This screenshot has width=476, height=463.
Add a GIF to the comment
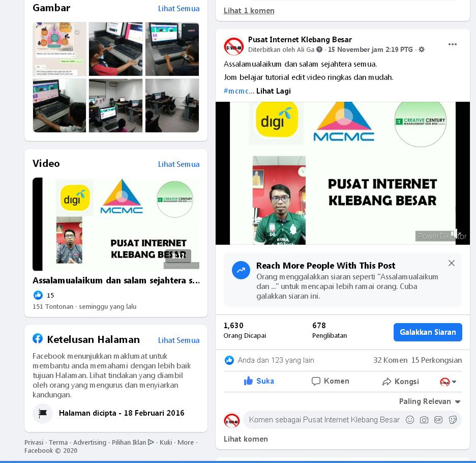pyautogui.click(x=438, y=420)
